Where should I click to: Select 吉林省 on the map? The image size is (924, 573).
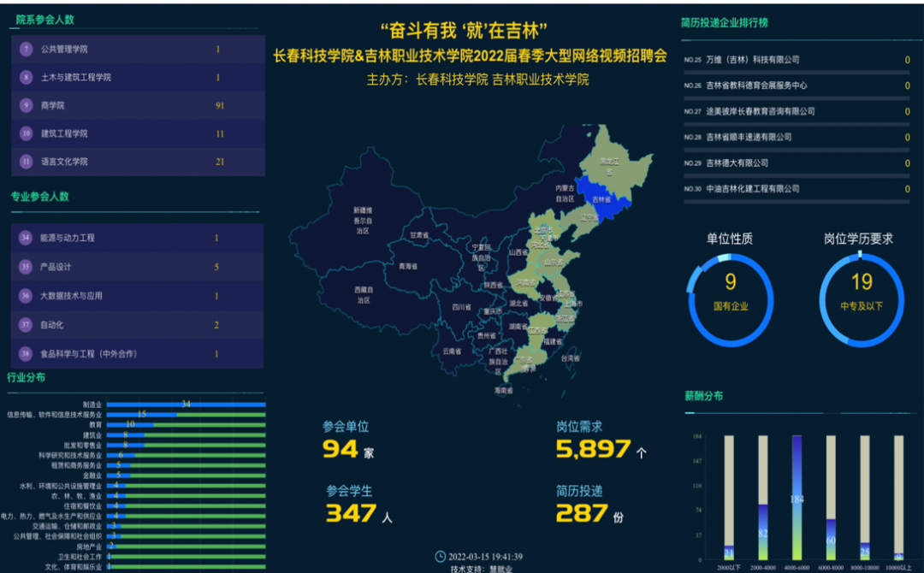coord(604,199)
